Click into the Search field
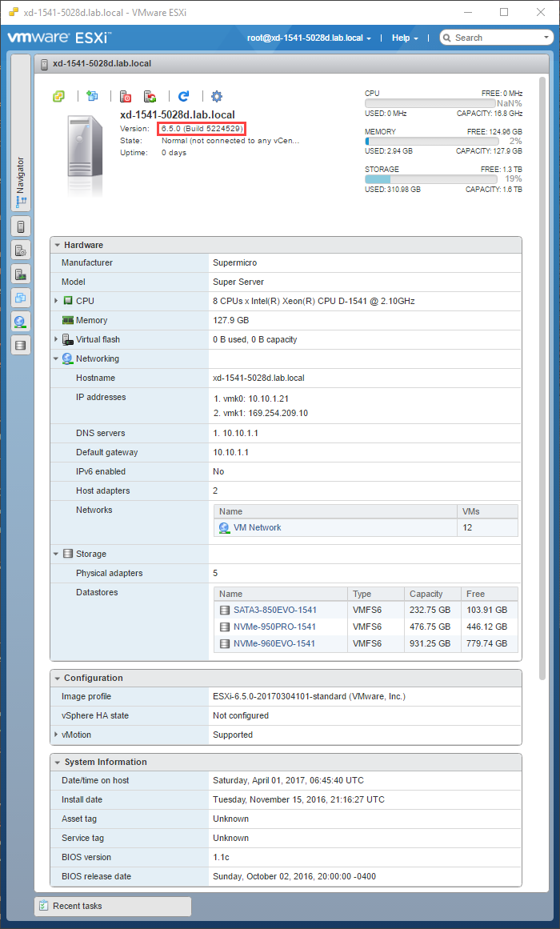 (x=497, y=38)
